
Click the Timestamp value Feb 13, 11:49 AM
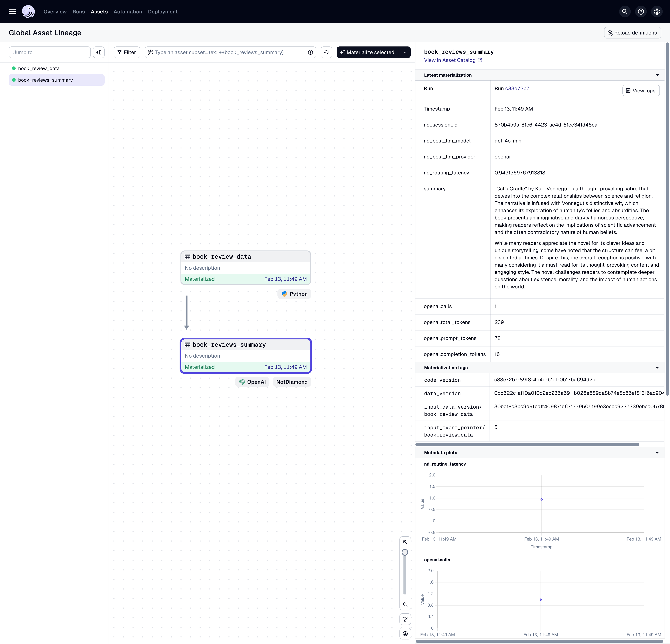[513, 109]
